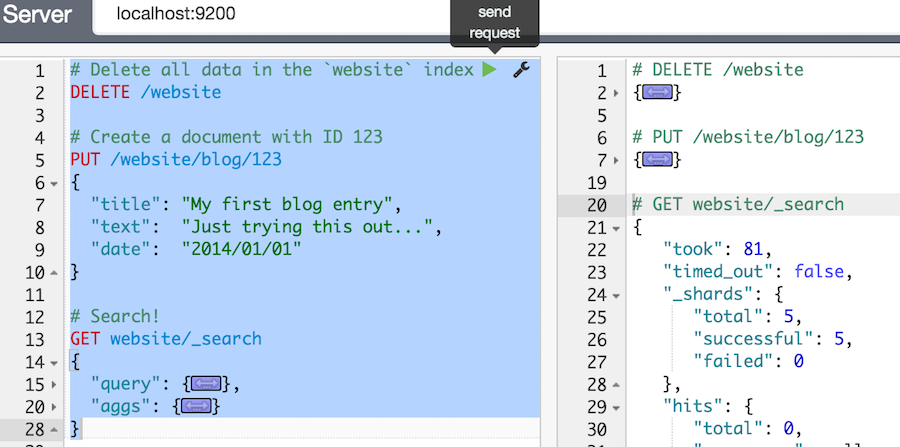The image size is (900, 447).
Task: Collapse hits block at line 29
Action: (x=616, y=407)
